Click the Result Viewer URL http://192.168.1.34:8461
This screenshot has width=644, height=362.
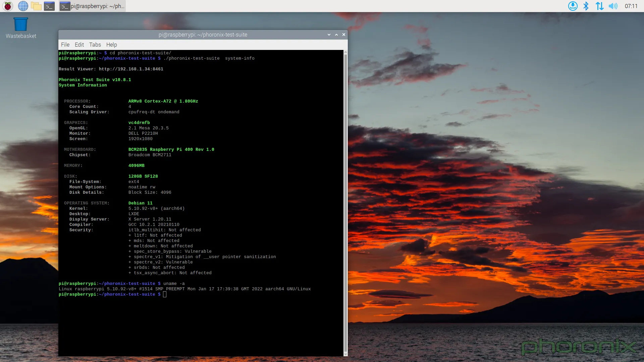click(131, 69)
